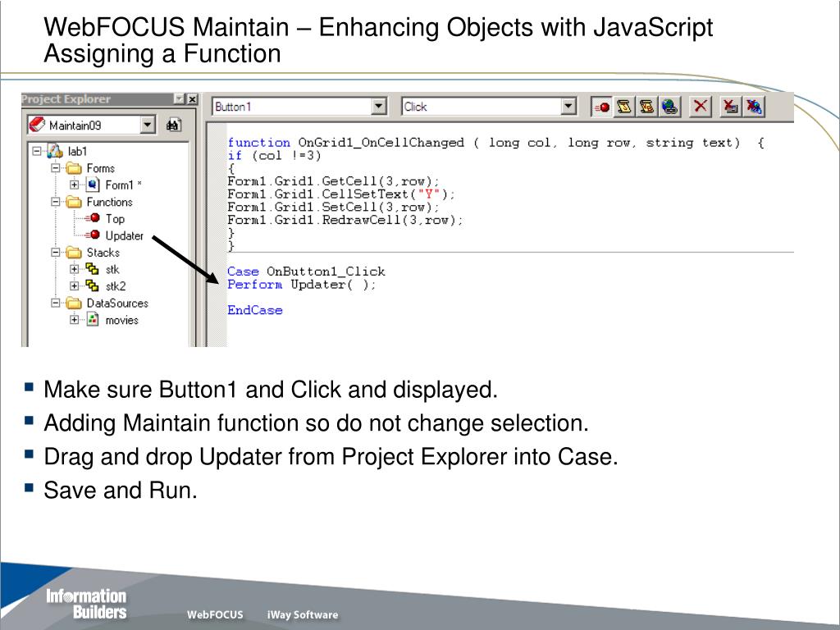840x630 pixels.
Task: Select the Forms folder label
Action: (101, 168)
